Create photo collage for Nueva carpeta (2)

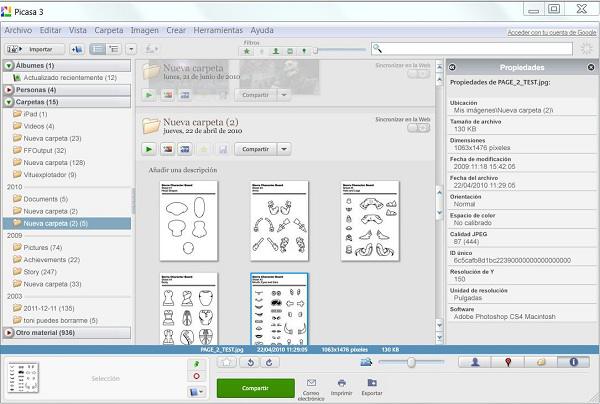(x=167, y=149)
